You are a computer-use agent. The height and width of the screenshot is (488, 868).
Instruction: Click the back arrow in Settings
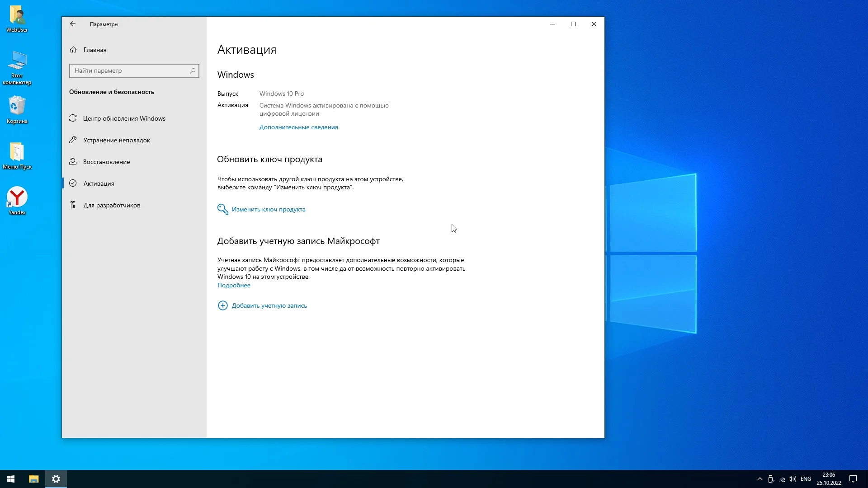tap(73, 24)
